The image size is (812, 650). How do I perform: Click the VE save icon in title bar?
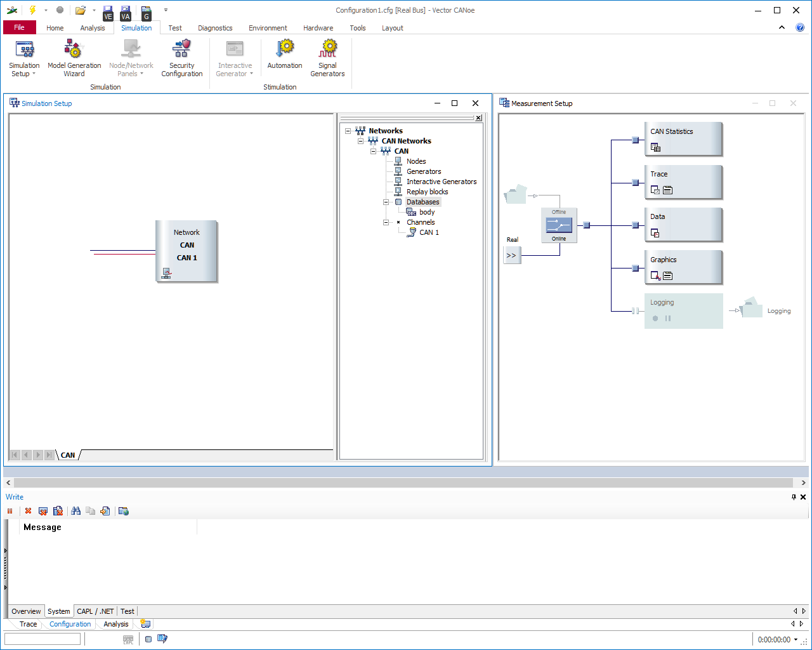pos(108,12)
